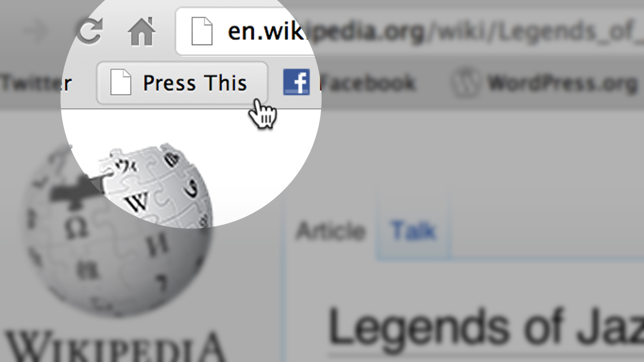
Task: Click the blank page icon beside Press This
Action: pos(121,83)
